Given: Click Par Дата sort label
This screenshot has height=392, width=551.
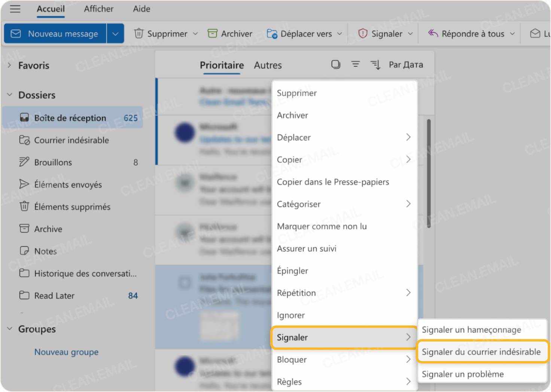Looking at the screenshot, I should click(406, 65).
